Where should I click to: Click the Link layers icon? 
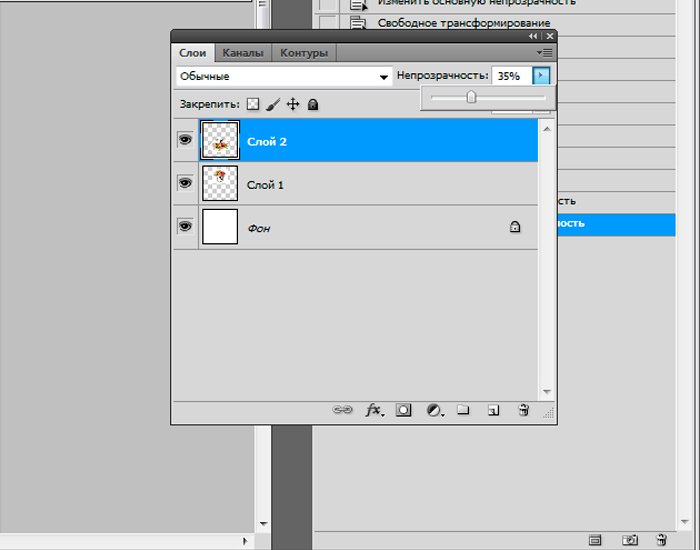click(343, 410)
